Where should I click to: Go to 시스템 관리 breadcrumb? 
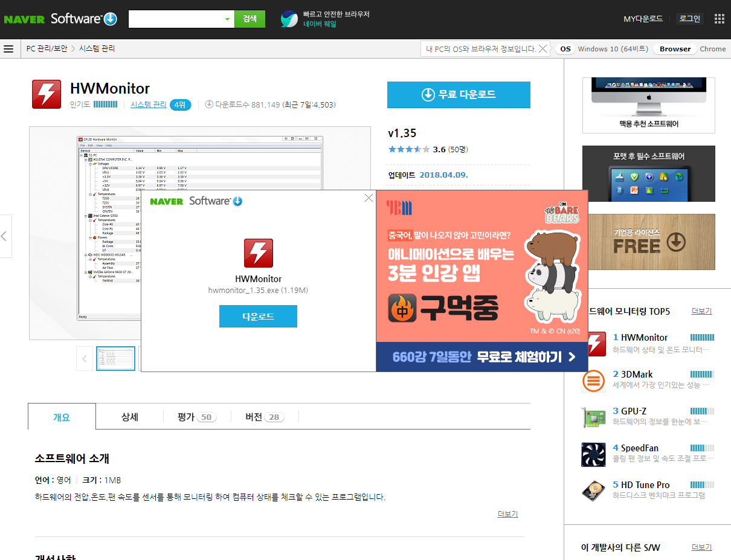coord(97,49)
